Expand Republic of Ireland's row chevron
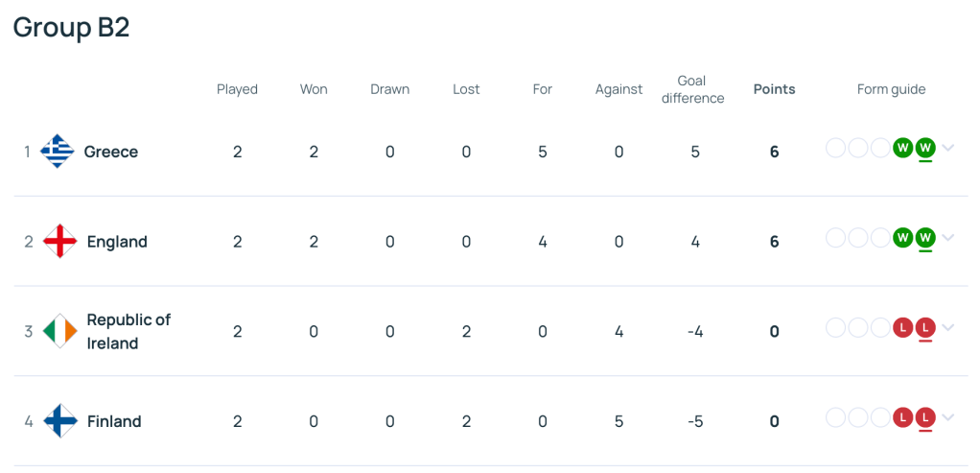This screenshot has width=980, height=473. tap(948, 327)
